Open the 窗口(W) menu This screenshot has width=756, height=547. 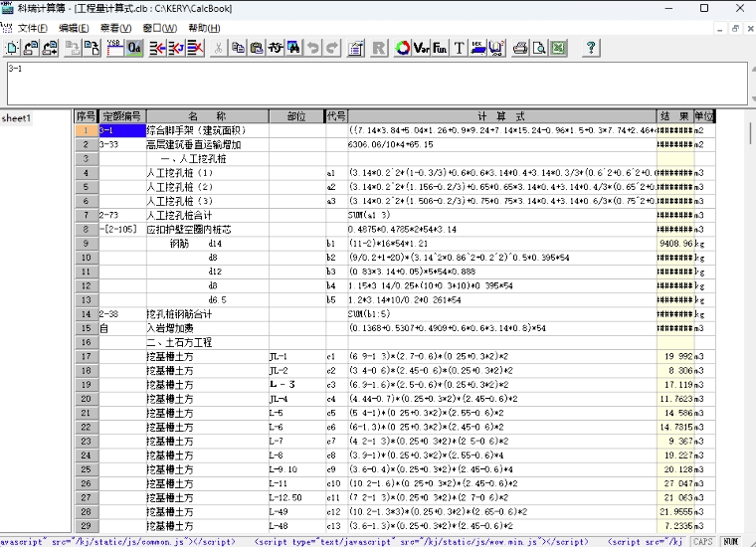click(x=159, y=27)
